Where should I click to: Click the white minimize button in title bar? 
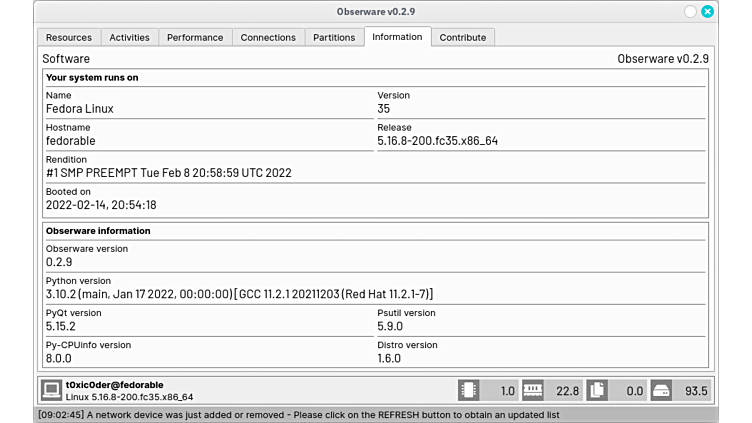click(690, 12)
